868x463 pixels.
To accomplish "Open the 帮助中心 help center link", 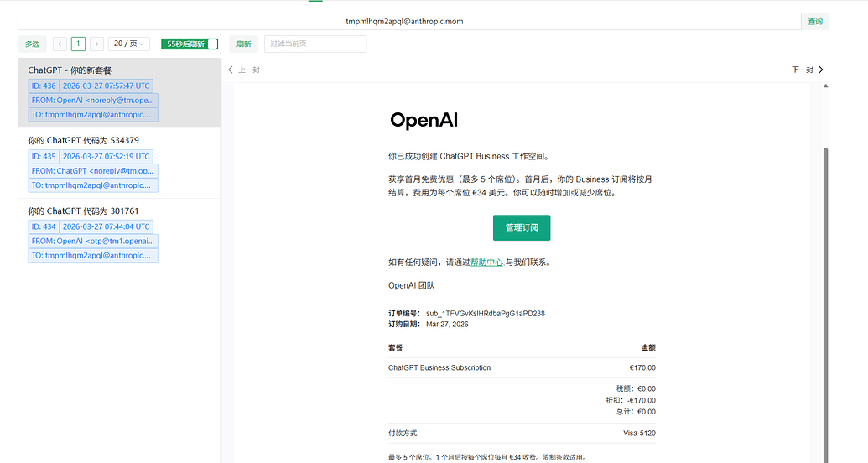I will pos(486,263).
